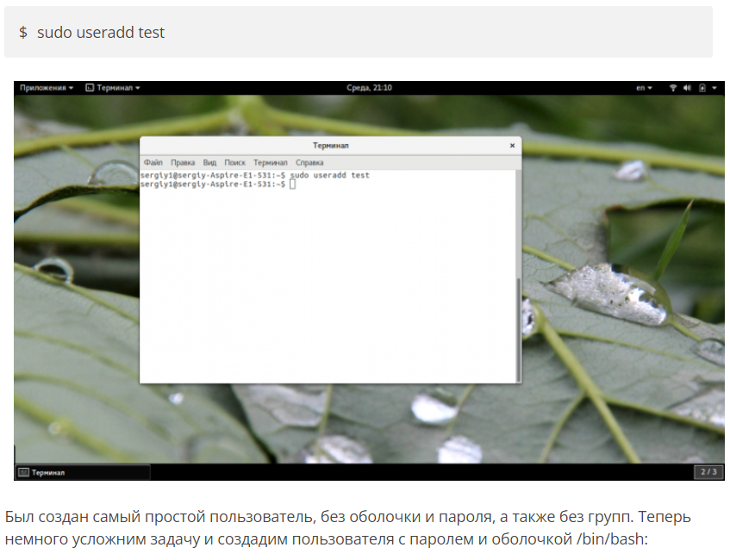
Task: Open the clock Среда, 21:10 in top panel
Action: [369, 88]
